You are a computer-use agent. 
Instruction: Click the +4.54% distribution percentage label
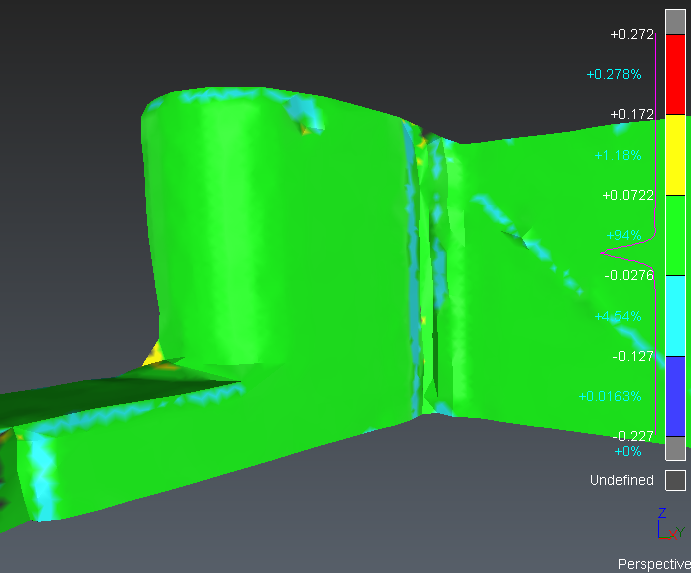tap(617, 316)
